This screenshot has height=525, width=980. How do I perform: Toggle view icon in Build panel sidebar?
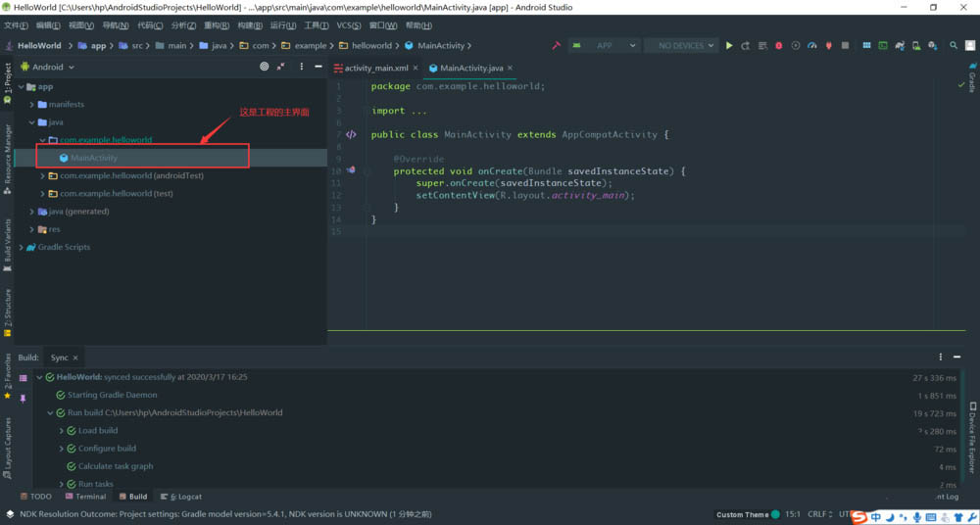pos(24,378)
